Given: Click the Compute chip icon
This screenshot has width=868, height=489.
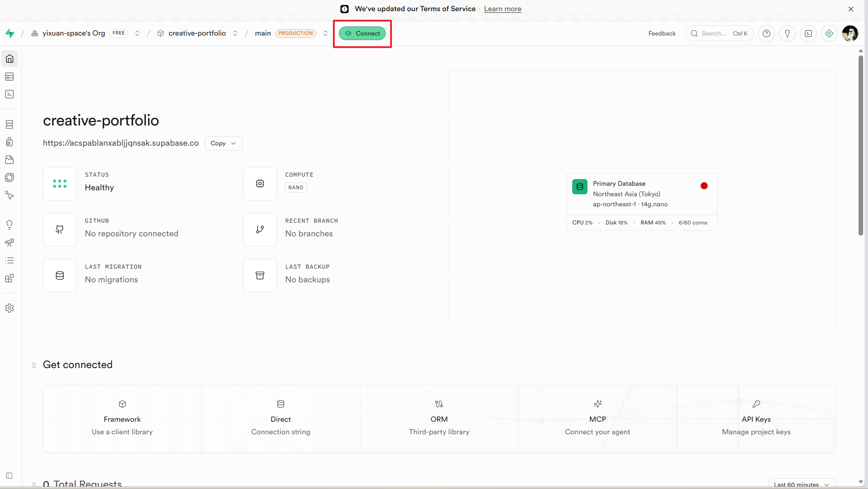Looking at the screenshot, I should pyautogui.click(x=260, y=183).
